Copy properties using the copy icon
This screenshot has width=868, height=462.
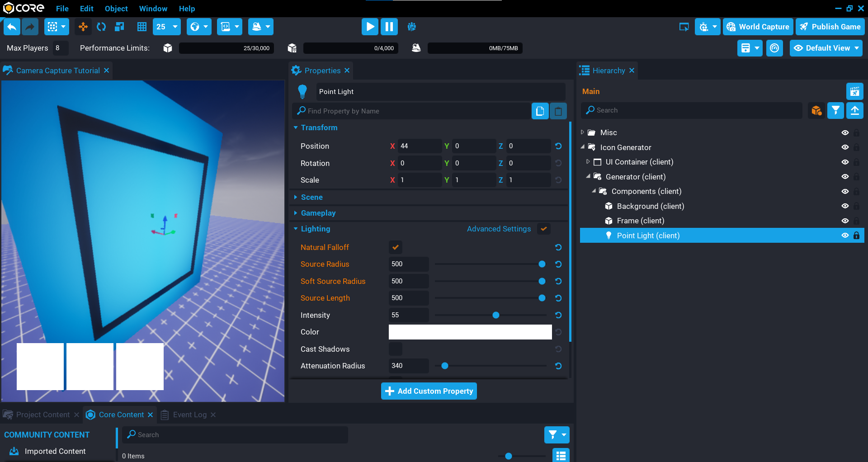[x=540, y=111]
